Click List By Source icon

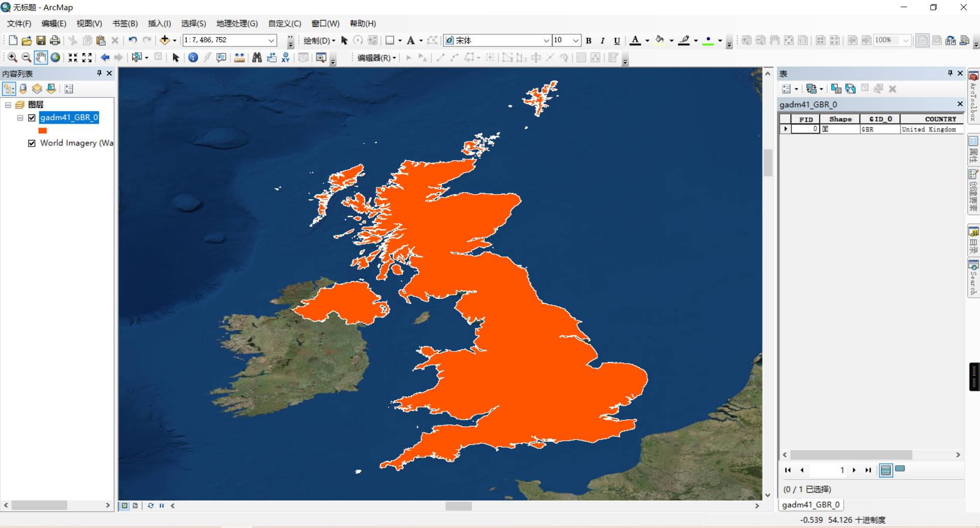[23, 89]
